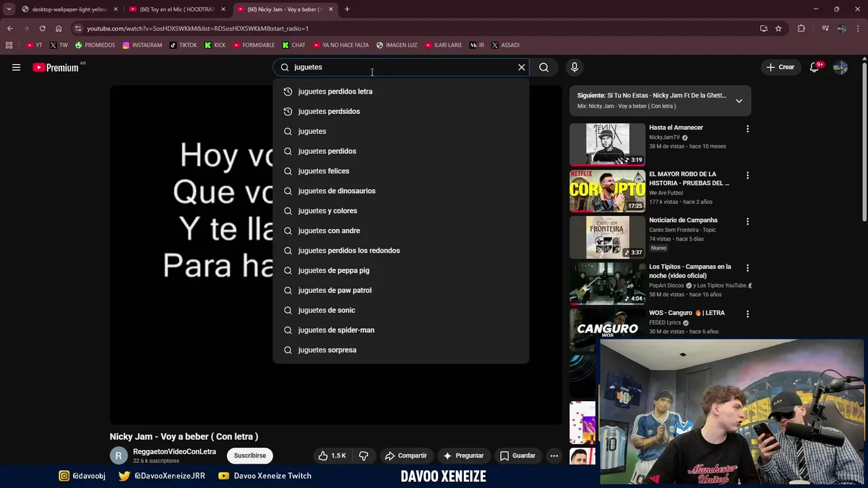
Task: Open Hasta el Amanecer thumbnail
Action: (x=607, y=144)
